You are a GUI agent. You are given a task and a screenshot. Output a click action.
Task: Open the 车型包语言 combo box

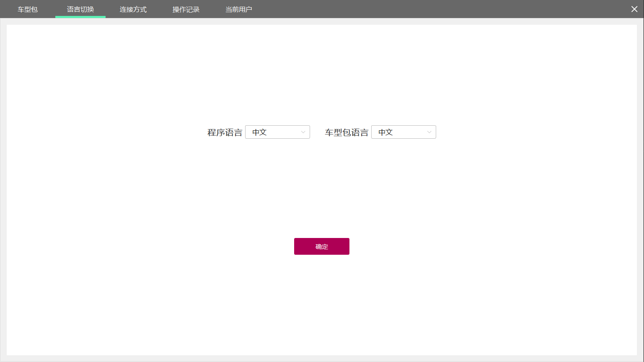tap(403, 132)
